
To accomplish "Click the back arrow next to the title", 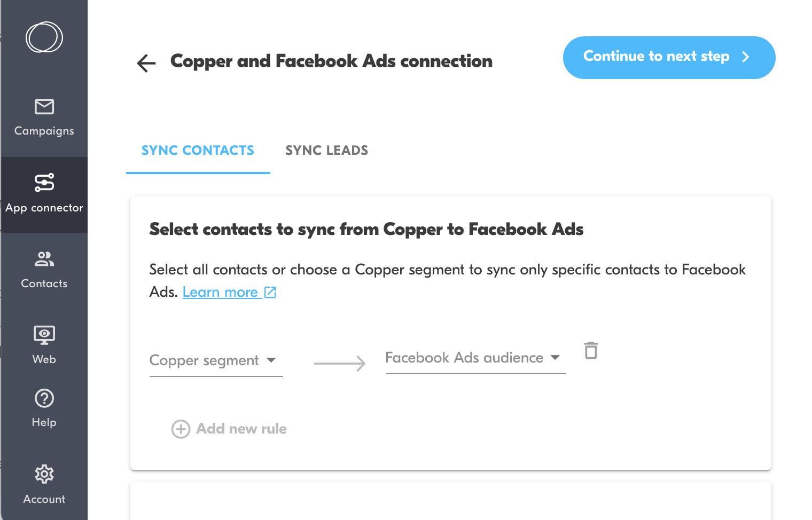I will pos(146,63).
